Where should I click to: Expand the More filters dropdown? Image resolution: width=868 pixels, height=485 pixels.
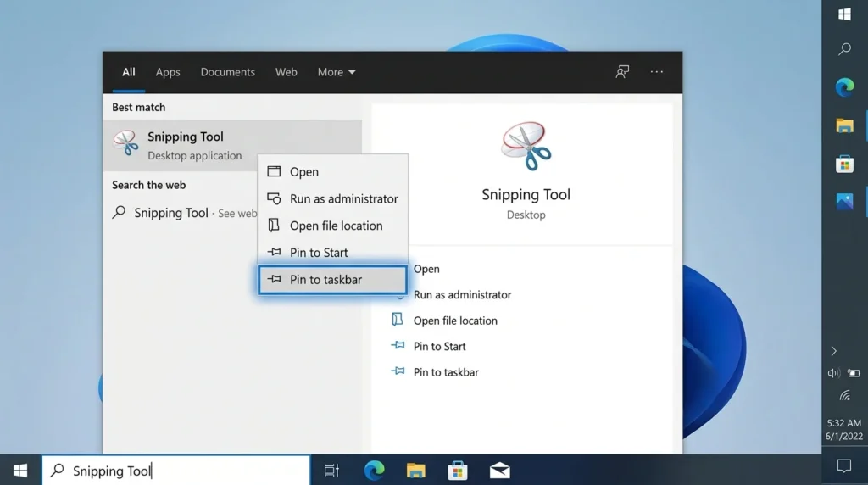coord(336,72)
